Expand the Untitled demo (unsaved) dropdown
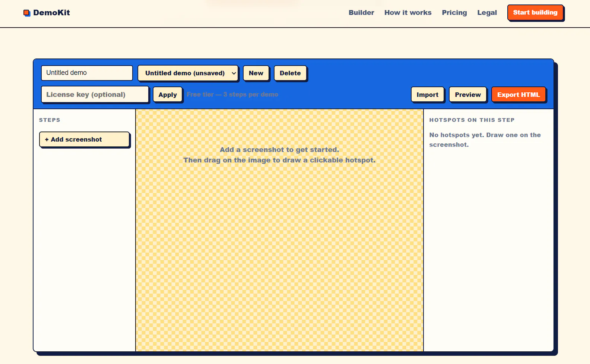Screen dimensions: 590x364 pos(188,73)
